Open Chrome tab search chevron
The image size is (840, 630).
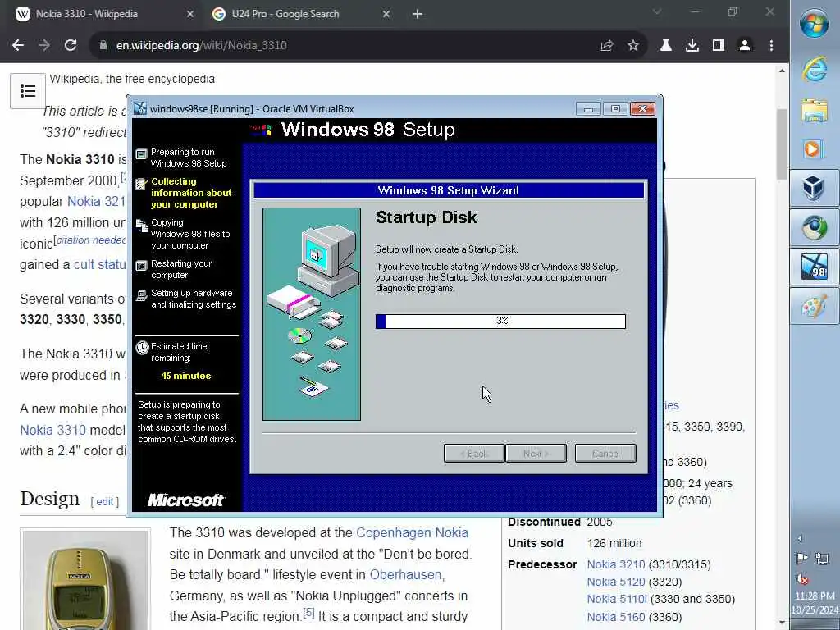coord(657,11)
